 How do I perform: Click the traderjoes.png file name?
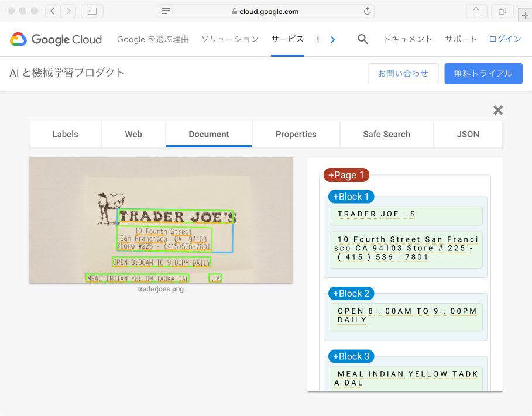161,289
